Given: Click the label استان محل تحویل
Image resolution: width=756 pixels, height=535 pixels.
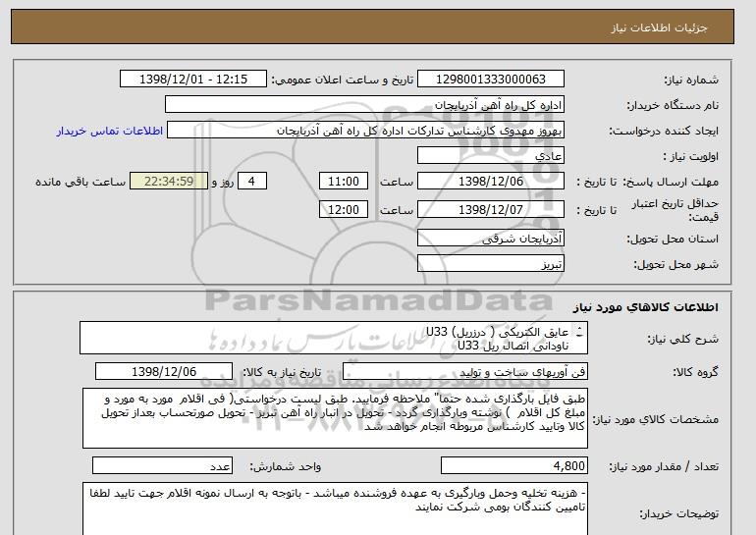Looking at the screenshot, I should [x=673, y=239].
